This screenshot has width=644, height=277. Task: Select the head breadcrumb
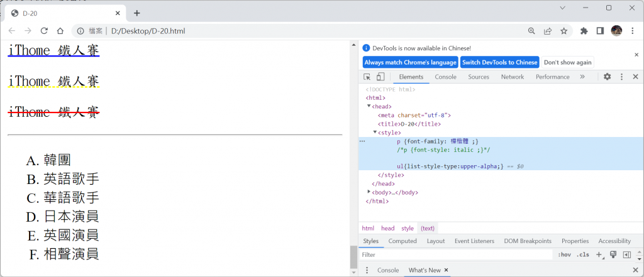[387, 228]
